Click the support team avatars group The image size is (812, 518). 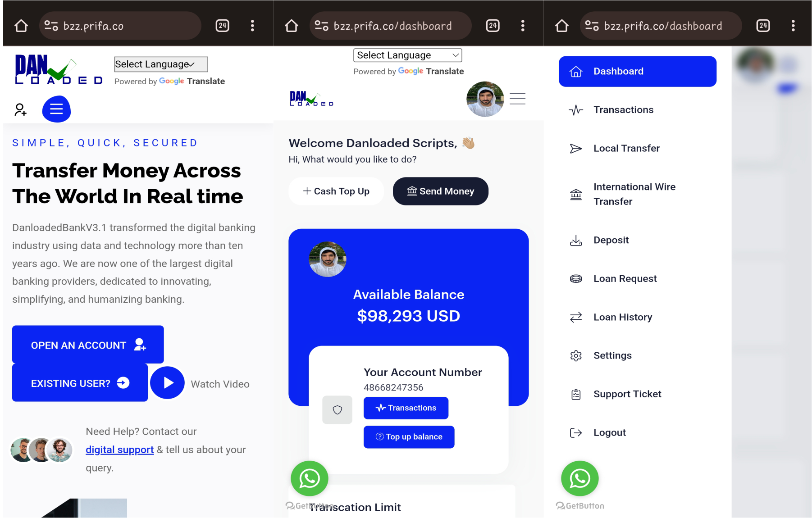pos(41,450)
